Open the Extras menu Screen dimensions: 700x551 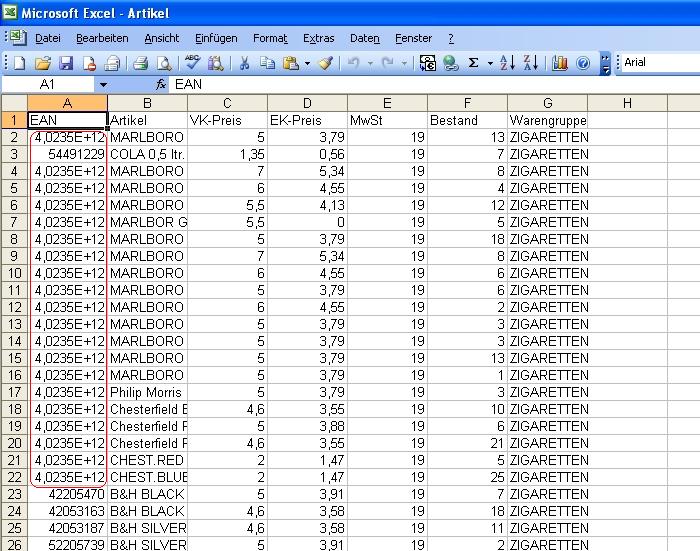click(x=319, y=38)
